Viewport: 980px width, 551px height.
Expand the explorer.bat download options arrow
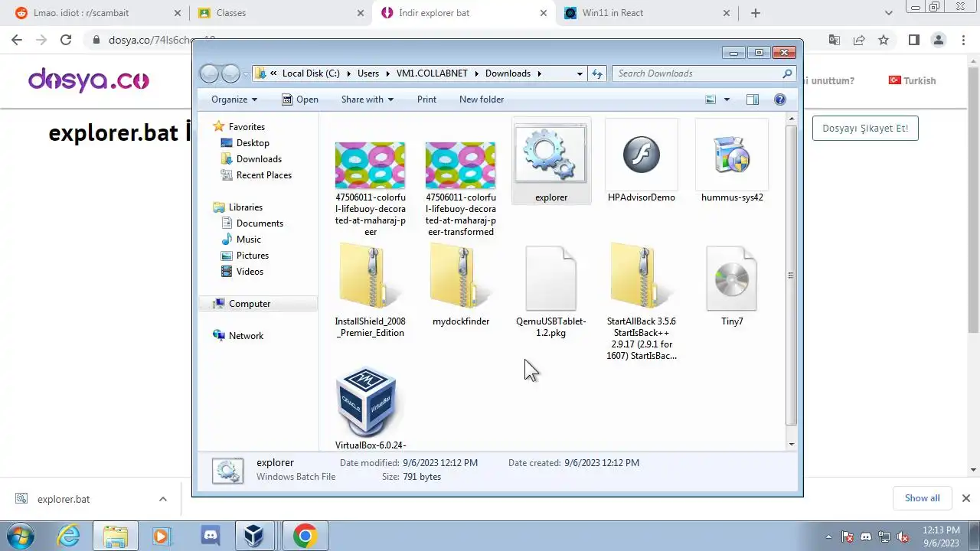tap(163, 499)
